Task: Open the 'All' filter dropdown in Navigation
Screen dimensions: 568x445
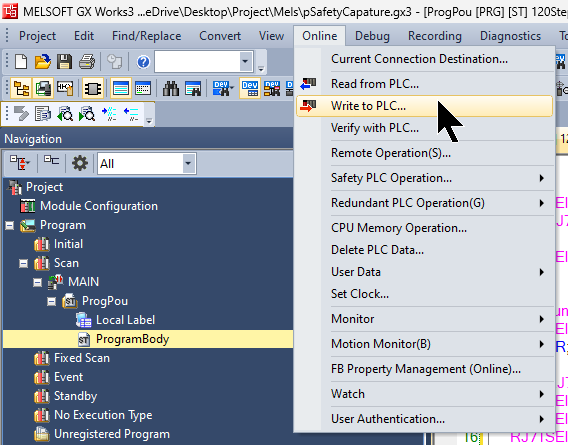Action: [x=188, y=163]
